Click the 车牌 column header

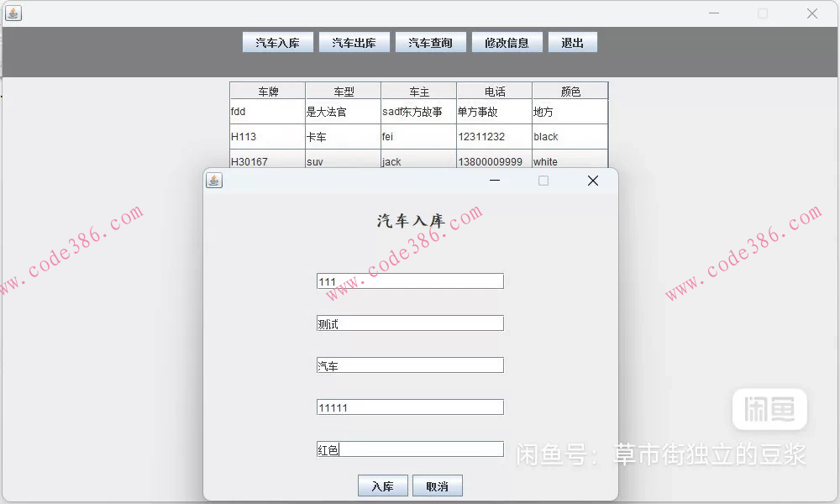coord(267,90)
